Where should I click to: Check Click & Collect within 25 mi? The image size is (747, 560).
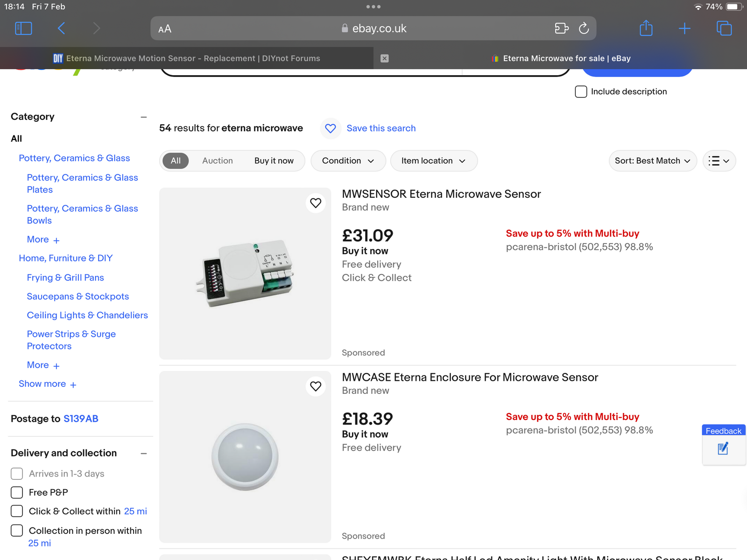coord(17,511)
